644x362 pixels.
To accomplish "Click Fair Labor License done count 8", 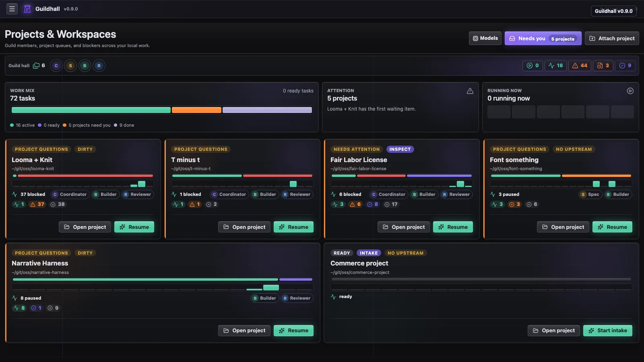I will (373, 204).
